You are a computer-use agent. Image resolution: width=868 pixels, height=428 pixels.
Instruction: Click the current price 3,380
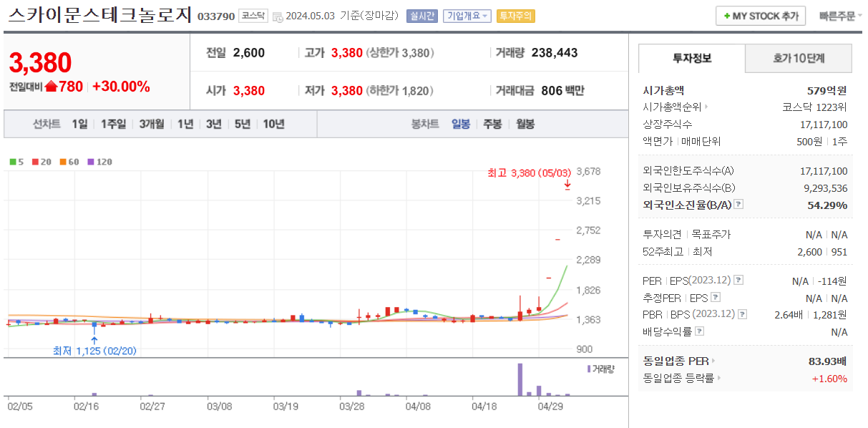(x=40, y=63)
